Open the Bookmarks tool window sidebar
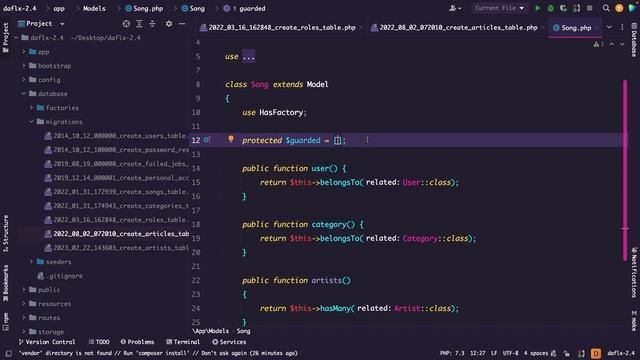The width and height of the screenshot is (640, 360). pyautogui.click(x=6, y=283)
